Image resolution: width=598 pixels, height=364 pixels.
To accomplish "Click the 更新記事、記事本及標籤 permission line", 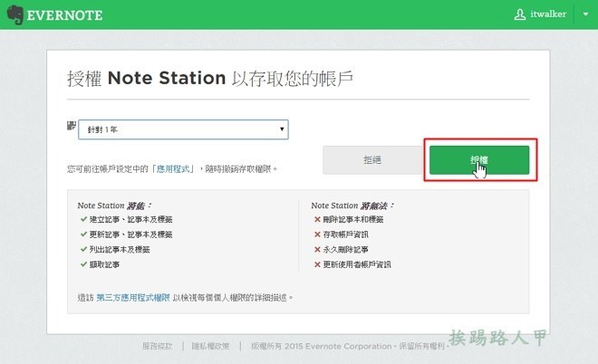I will (130, 235).
